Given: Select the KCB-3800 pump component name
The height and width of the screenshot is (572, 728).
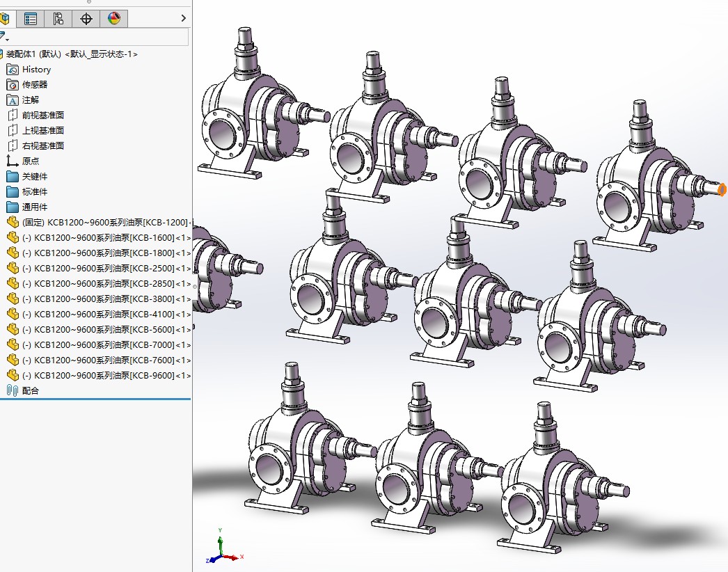Looking at the screenshot, I should tap(106, 299).
